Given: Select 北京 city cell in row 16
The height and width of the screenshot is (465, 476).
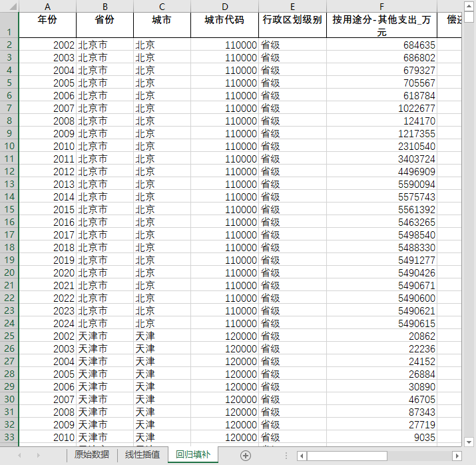Looking at the screenshot, I should tap(162, 222).
